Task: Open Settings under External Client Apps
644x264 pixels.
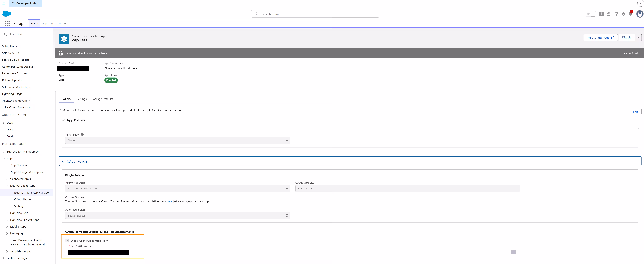Action: point(19,206)
